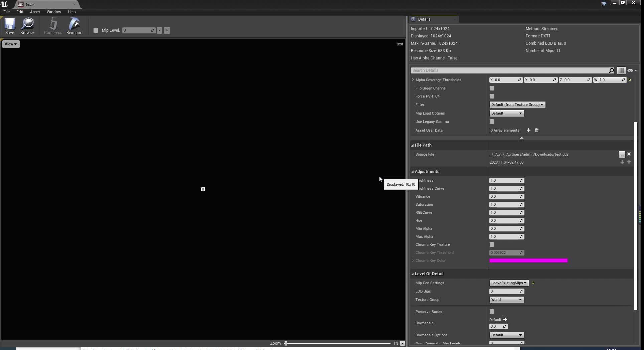This screenshot has height=350, width=644.
Task: Open the column display settings grid icon
Action: (x=621, y=70)
